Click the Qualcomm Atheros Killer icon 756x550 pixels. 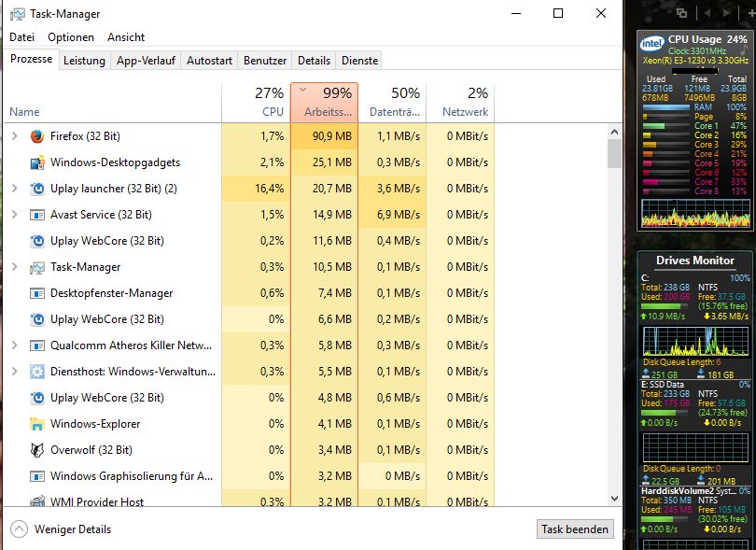point(37,346)
